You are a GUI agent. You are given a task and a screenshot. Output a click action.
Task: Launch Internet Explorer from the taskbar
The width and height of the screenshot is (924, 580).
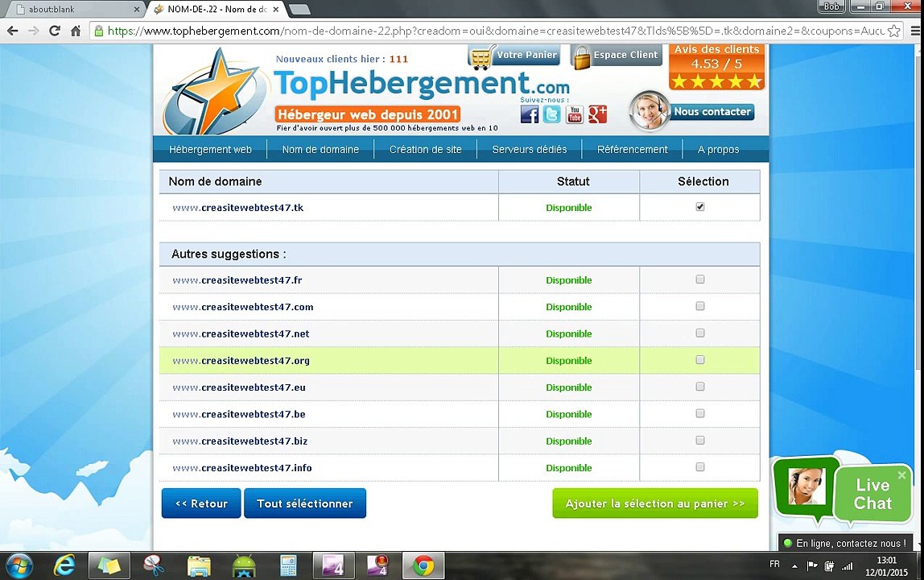point(64,565)
